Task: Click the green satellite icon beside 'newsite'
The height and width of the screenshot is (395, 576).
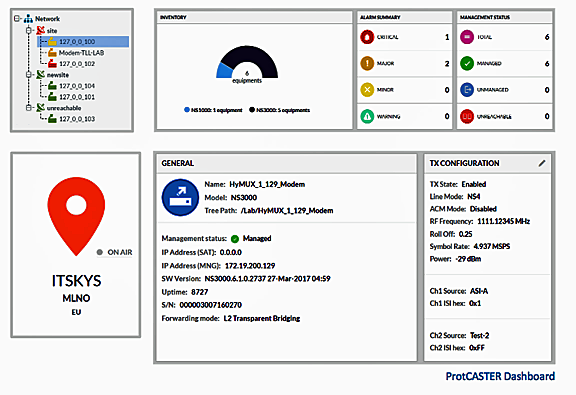Action: pyautogui.click(x=40, y=75)
